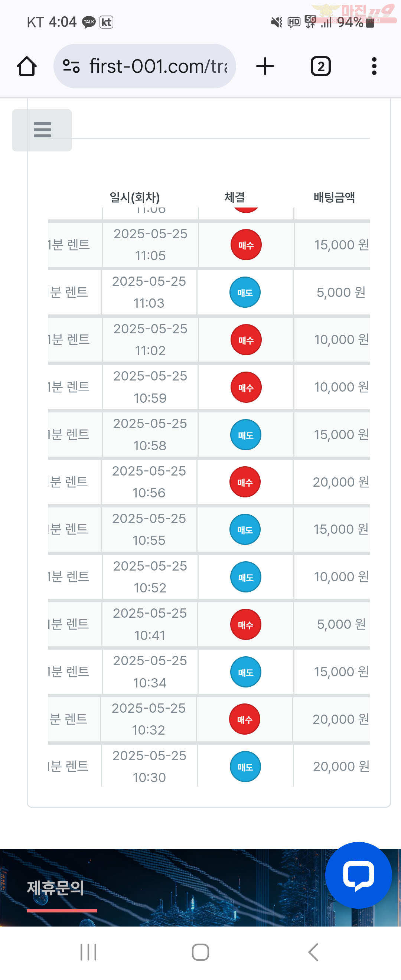The image size is (401, 980).
Task: Open the browser three-dot menu
Action: [x=374, y=66]
